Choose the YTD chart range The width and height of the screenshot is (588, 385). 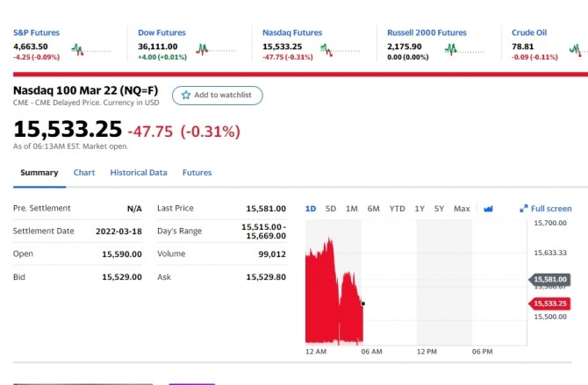[398, 209]
